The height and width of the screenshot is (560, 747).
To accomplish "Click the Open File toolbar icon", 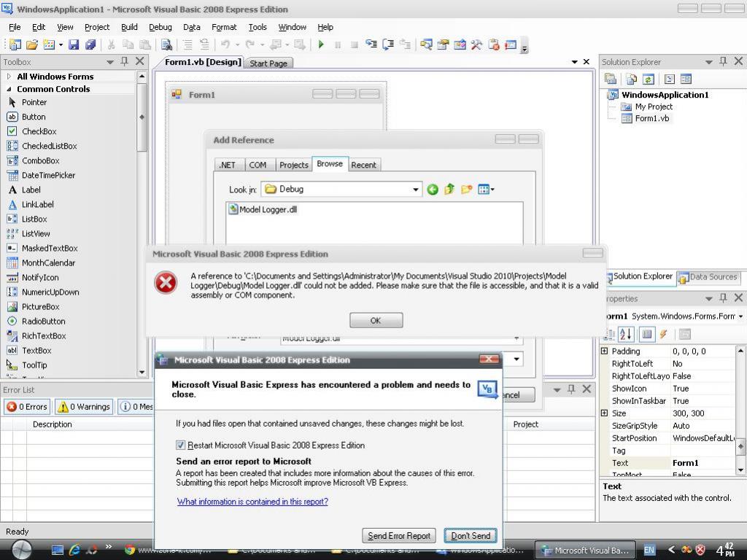I will point(32,44).
